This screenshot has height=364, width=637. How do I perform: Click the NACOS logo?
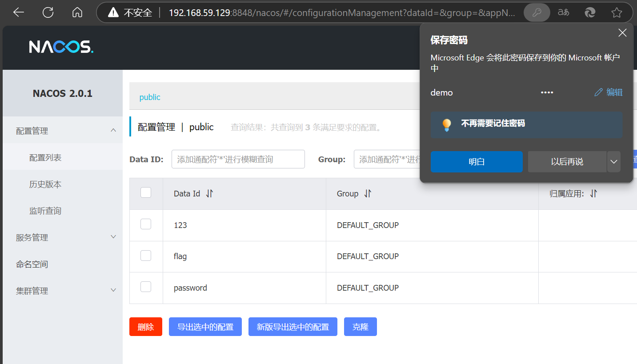pos(61,47)
